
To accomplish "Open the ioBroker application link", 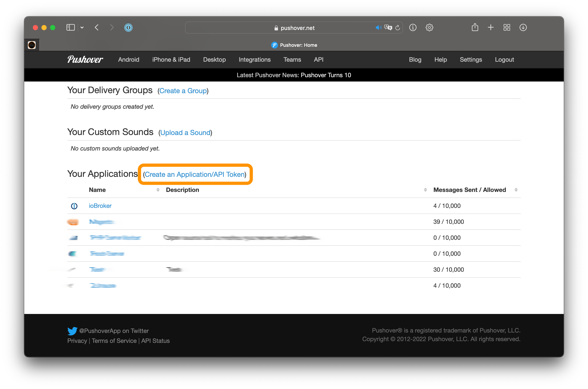I will coord(100,206).
